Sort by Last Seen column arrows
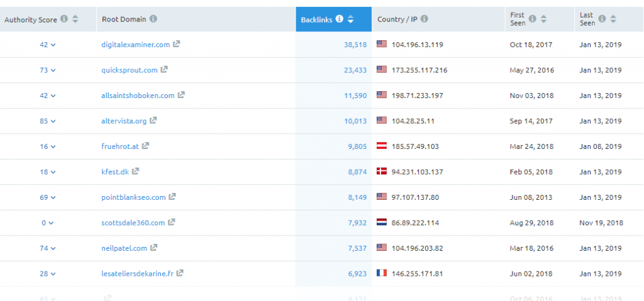This screenshot has height=301, width=644. point(613,19)
